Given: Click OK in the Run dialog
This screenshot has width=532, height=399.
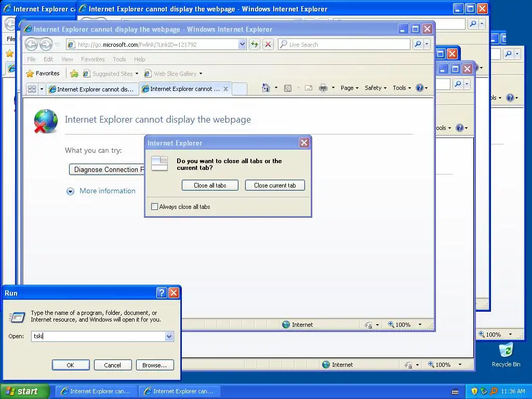Looking at the screenshot, I should [71, 365].
